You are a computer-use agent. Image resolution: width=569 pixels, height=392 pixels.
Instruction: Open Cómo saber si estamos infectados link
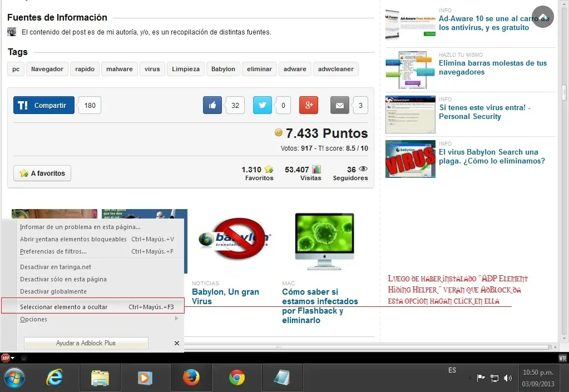[x=320, y=306]
